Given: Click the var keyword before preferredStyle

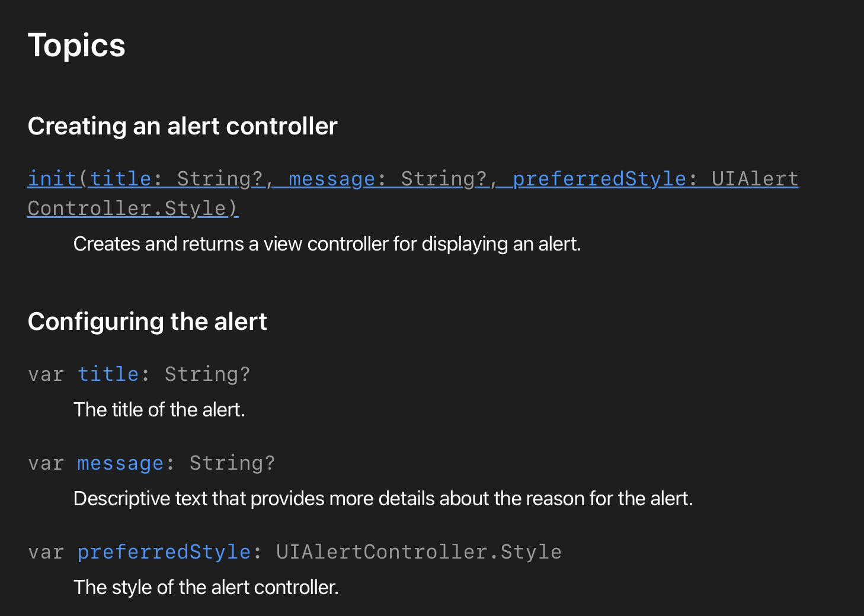Looking at the screenshot, I should click(x=46, y=552).
